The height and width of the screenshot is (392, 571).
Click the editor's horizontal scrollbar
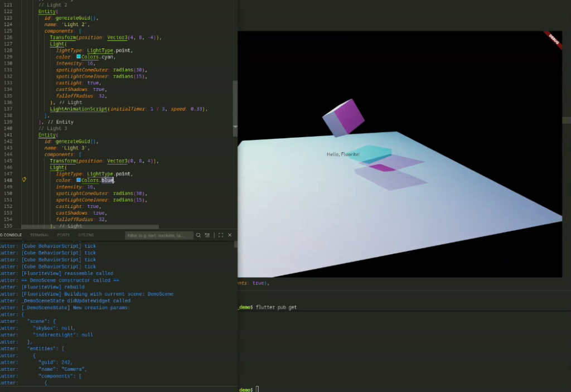89,227
